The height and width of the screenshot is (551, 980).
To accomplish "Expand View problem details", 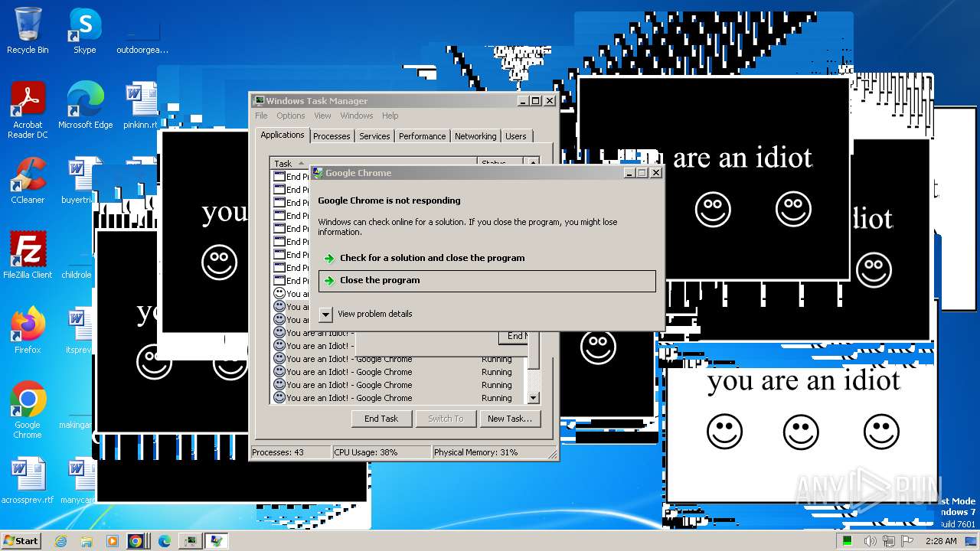I will [x=326, y=314].
